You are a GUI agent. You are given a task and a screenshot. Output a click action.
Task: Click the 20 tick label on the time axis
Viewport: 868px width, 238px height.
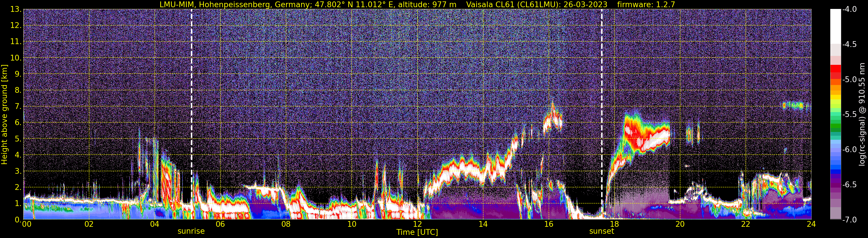[680, 224]
